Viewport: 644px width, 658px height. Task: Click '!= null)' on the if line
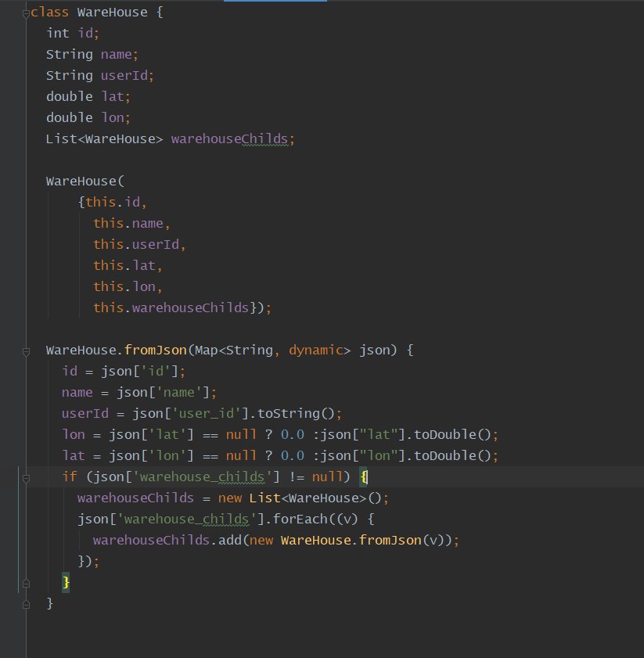319,476
